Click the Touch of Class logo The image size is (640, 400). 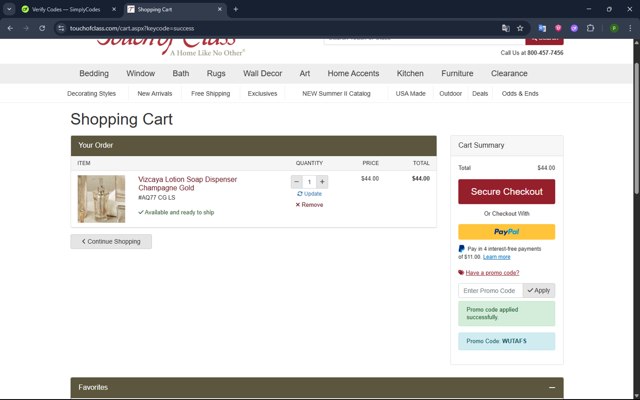(x=170, y=46)
